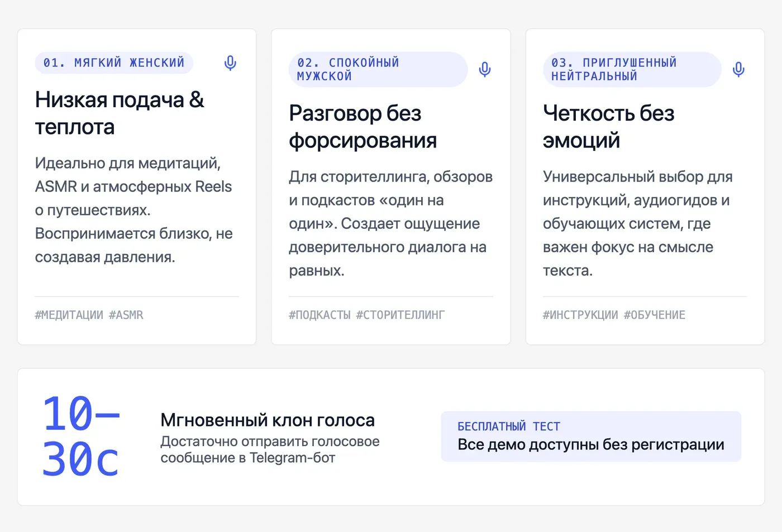Click the text 'Все демо доступны без регистрации'

click(591, 444)
